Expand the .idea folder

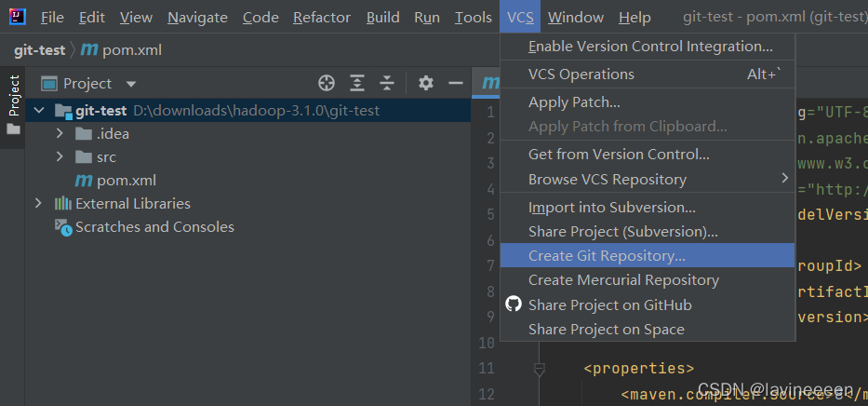[x=60, y=133]
